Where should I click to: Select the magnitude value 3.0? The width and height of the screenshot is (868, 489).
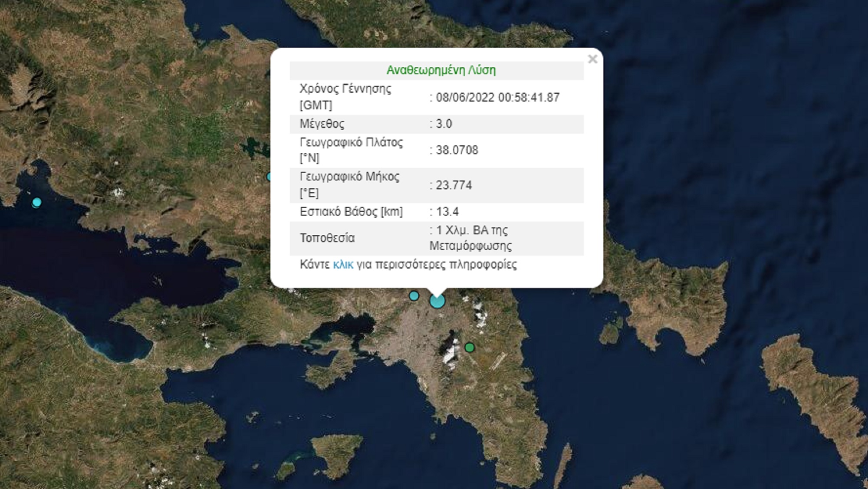(x=444, y=124)
